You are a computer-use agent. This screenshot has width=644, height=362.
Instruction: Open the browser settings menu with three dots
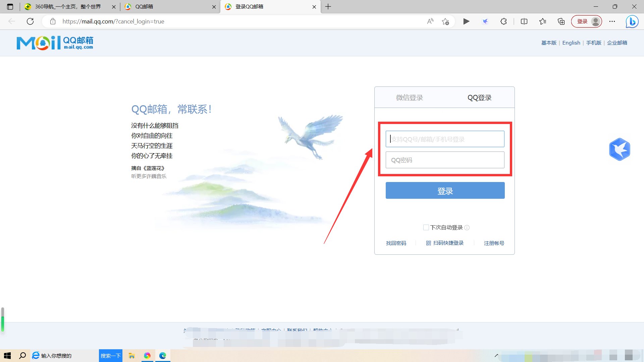pos(612,21)
